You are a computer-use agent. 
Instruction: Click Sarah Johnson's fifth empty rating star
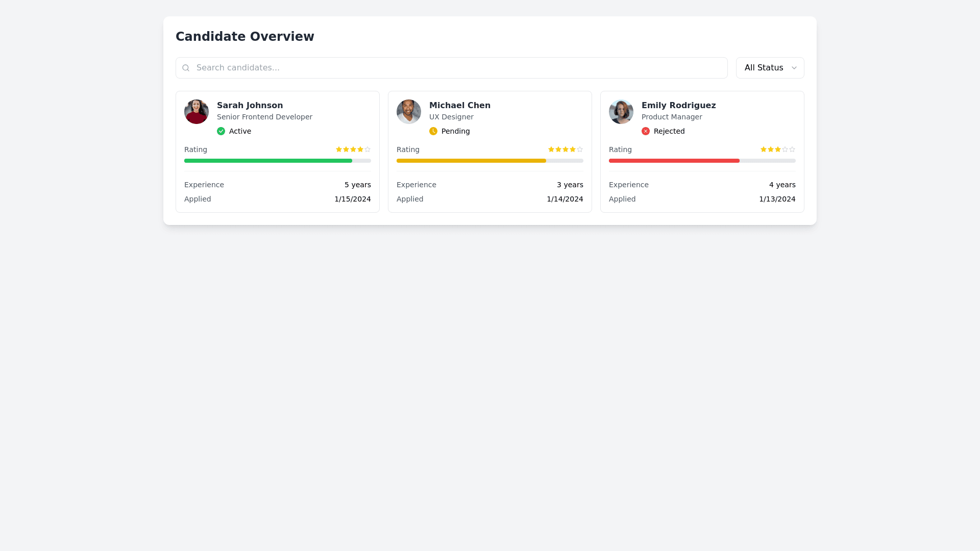tap(367, 149)
